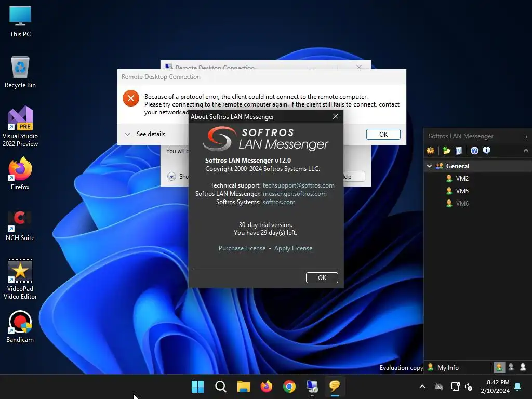Image resolution: width=532 pixels, height=399 pixels.
Task: Click the OneDrive cloud tray icon
Action: click(439, 387)
